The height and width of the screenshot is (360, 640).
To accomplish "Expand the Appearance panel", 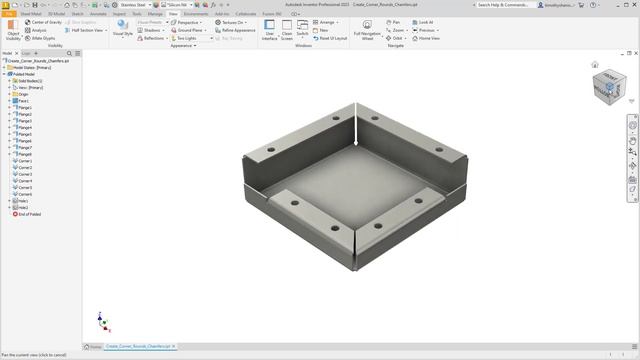I will (x=183, y=46).
